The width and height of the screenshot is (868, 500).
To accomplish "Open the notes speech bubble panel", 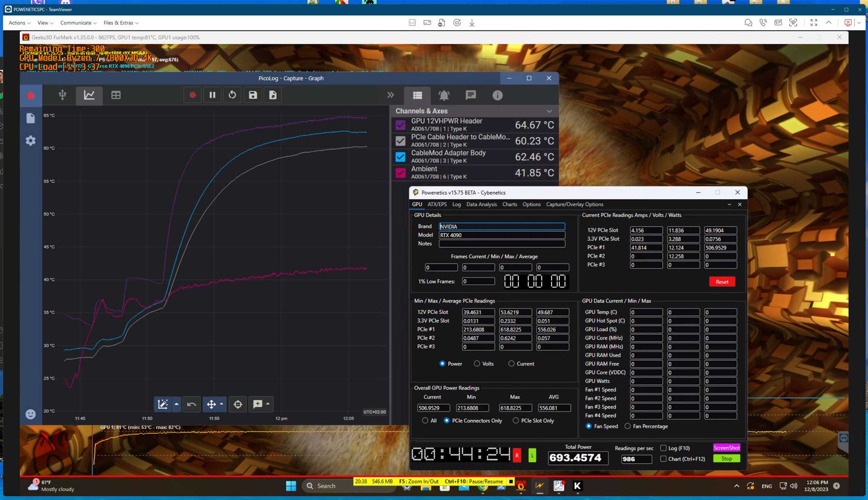I will click(x=470, y=95).
